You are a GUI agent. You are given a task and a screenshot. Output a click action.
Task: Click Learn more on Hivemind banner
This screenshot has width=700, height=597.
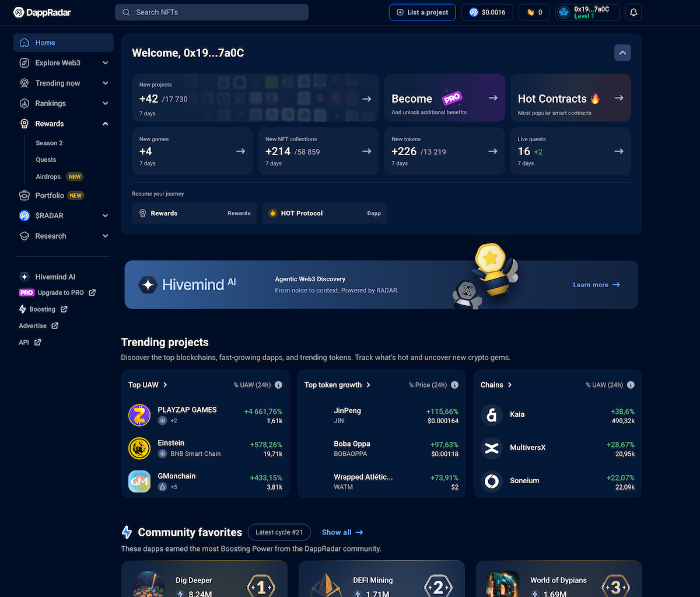(596, 285)
